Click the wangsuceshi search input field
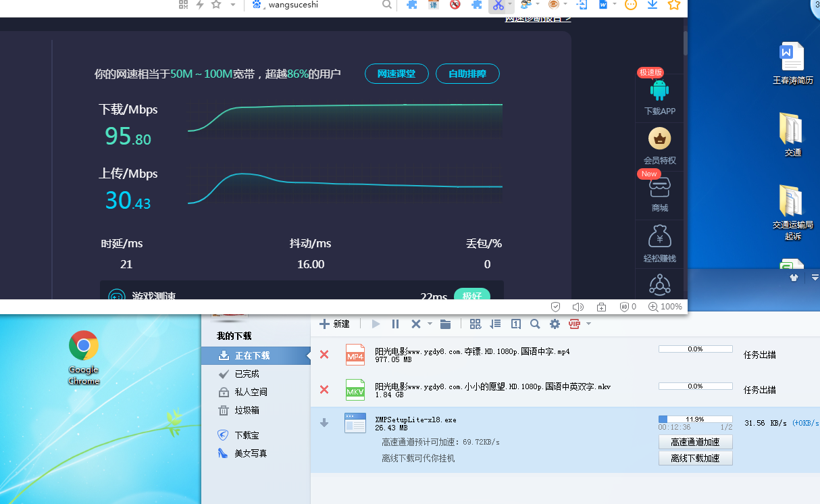This screenshot has width=820, height=504. coord(323,5)
